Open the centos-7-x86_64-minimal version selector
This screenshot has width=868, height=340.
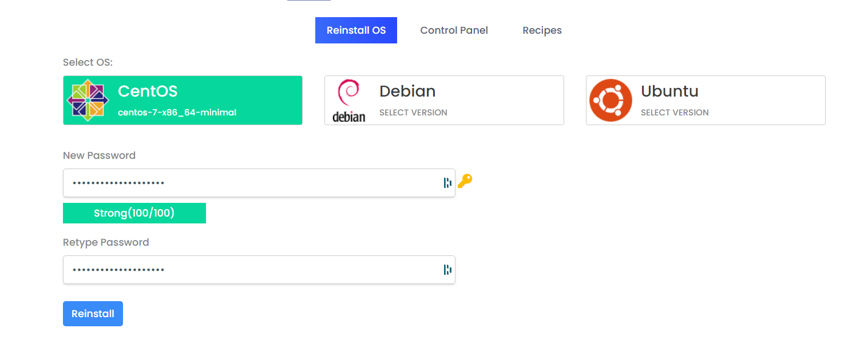point(177,113)
